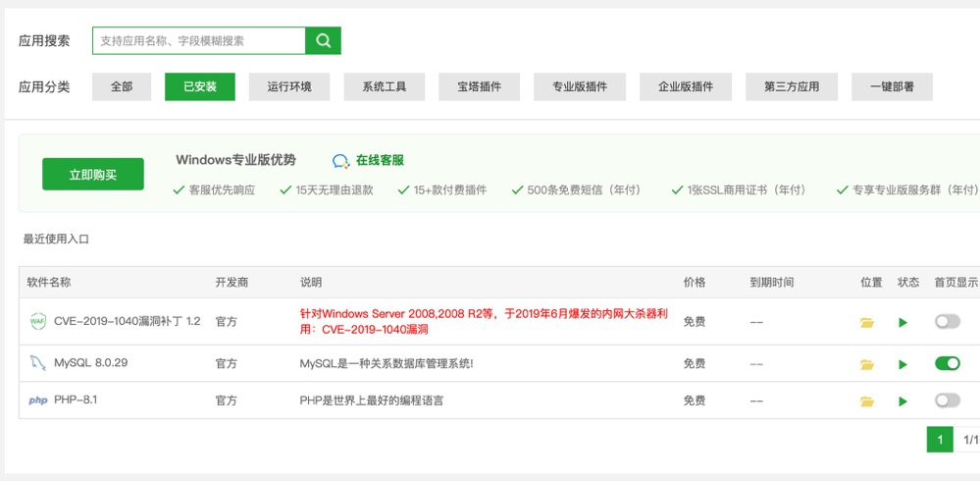Open CVE-2019-1040漏洞补丁 1.2 software entry

tap(128, 322)
